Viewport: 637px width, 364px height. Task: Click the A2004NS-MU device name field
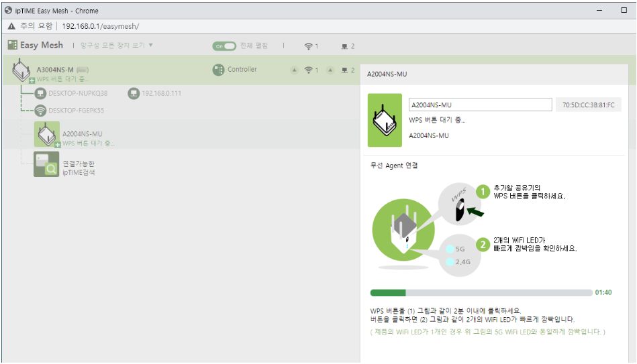click(x=480, y=105)
